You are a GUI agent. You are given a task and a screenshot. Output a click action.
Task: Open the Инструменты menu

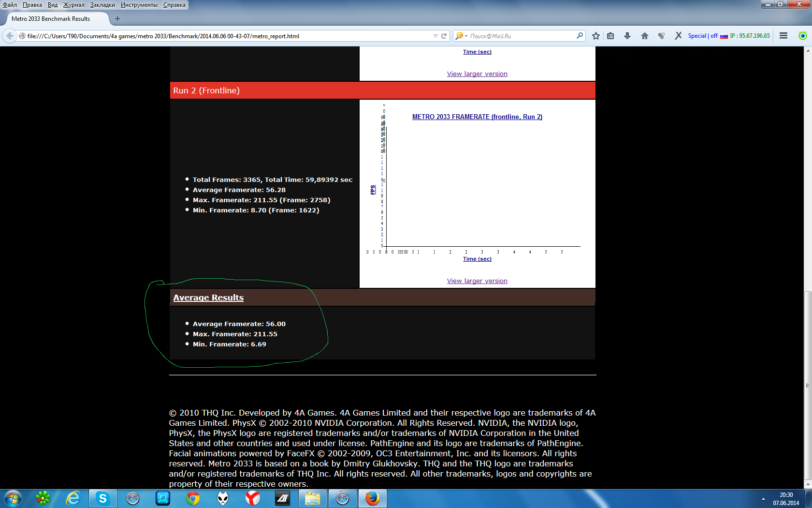click(x=139, y=5)
